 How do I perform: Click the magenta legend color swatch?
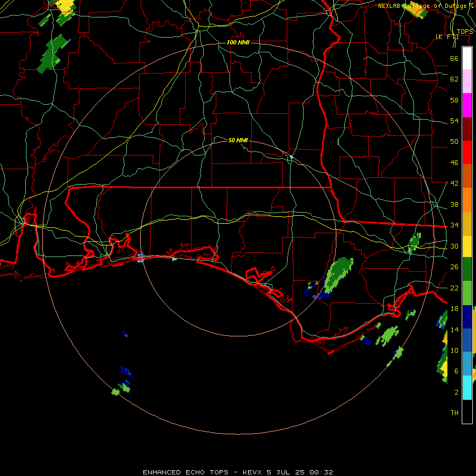click(467, 105)
